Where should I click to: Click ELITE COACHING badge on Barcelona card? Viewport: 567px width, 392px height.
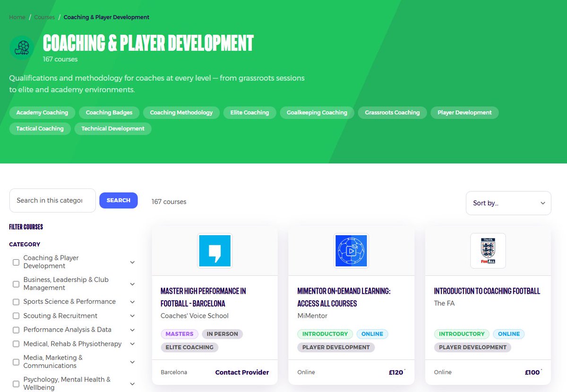coord(189,347)
